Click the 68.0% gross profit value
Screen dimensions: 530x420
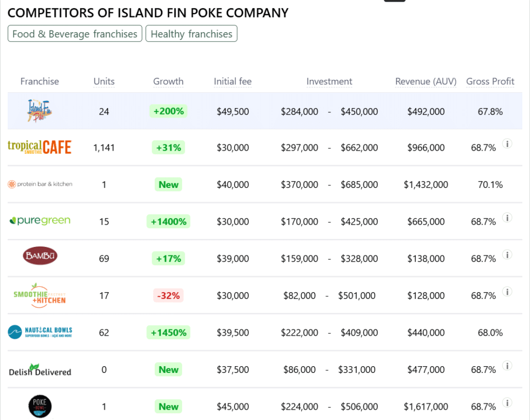click(490, 333)
